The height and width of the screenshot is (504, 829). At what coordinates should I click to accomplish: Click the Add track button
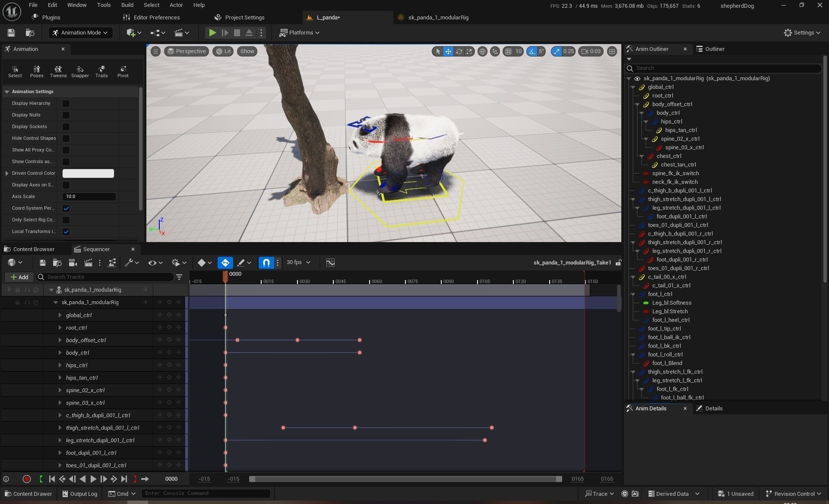point(19,277)
